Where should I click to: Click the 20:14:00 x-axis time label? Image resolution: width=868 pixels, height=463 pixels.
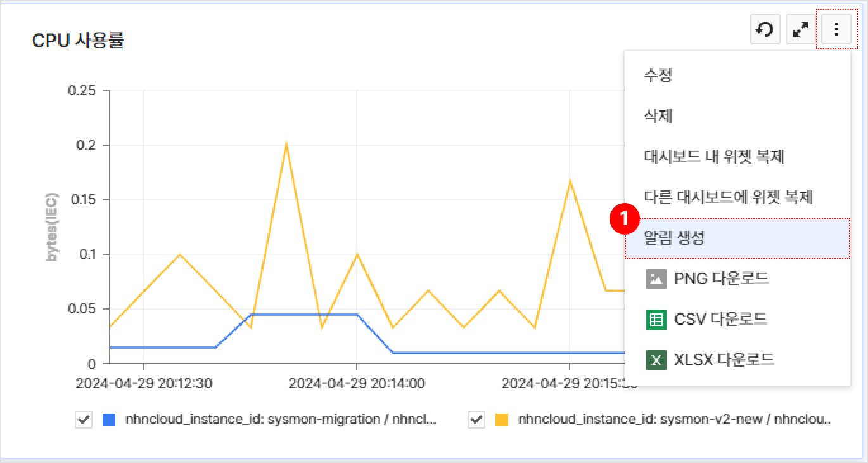[357, 384]
